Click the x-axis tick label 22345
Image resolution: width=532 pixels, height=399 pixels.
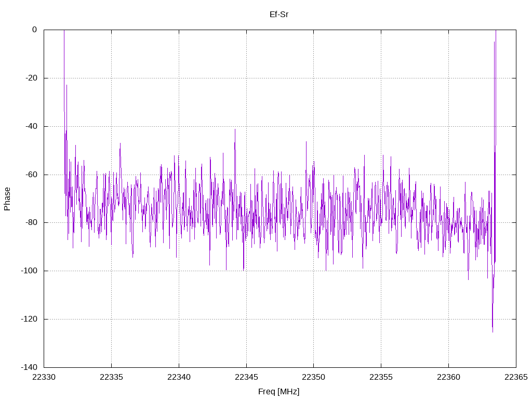(246, 377)
